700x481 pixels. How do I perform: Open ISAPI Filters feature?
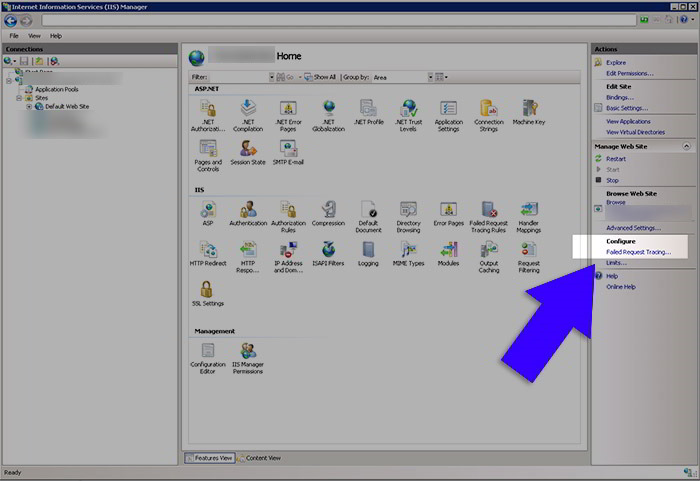tap(329, 253)
